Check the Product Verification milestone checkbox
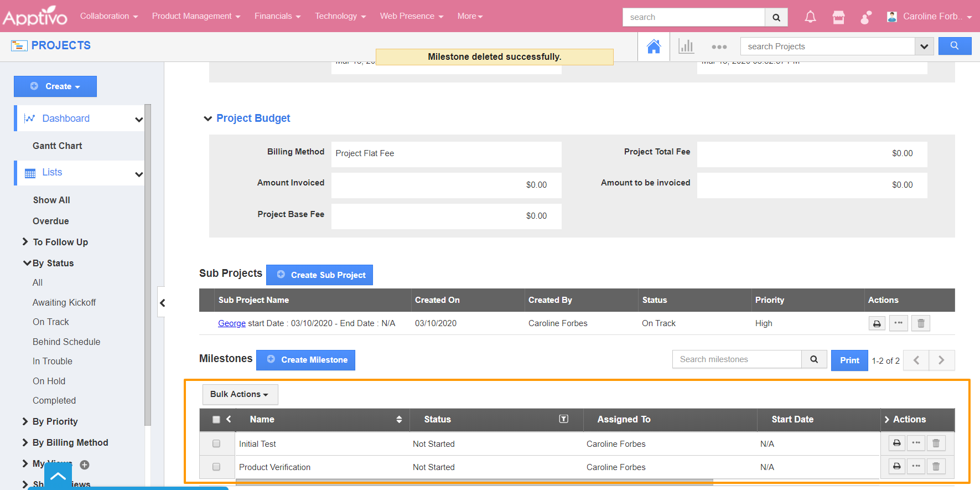 pos(216,467)
